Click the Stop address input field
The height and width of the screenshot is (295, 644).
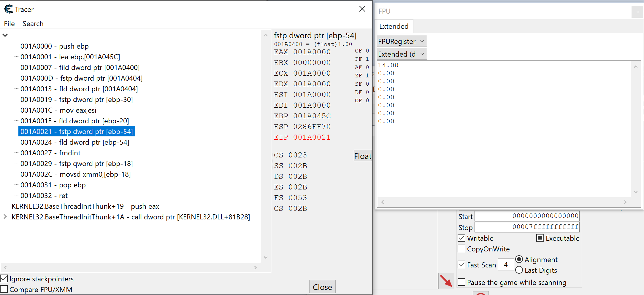tap(527, 227)
